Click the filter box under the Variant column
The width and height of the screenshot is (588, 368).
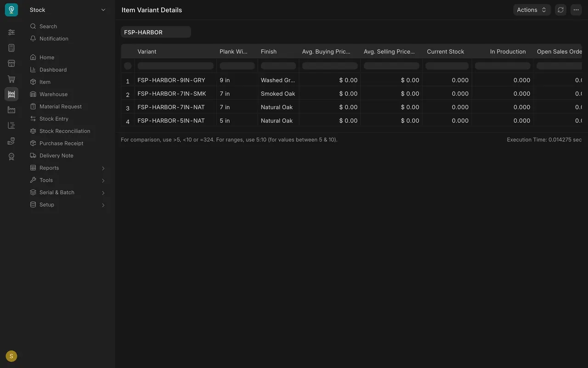click(x=175, y=66)
